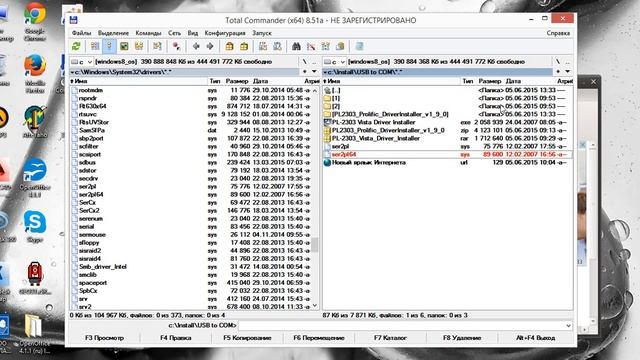
Task: Click the green Refresh panel toolbar icon
Action: (x=76, y=46)
